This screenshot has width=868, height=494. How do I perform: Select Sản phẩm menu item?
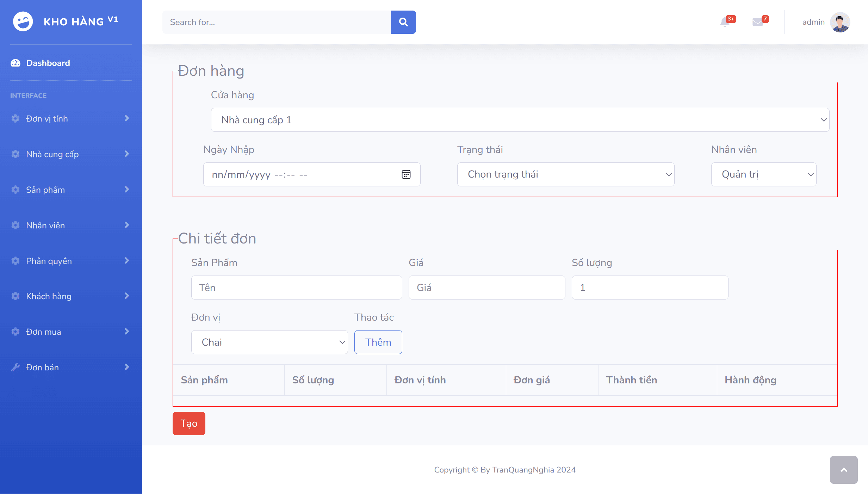coord(71,190)
